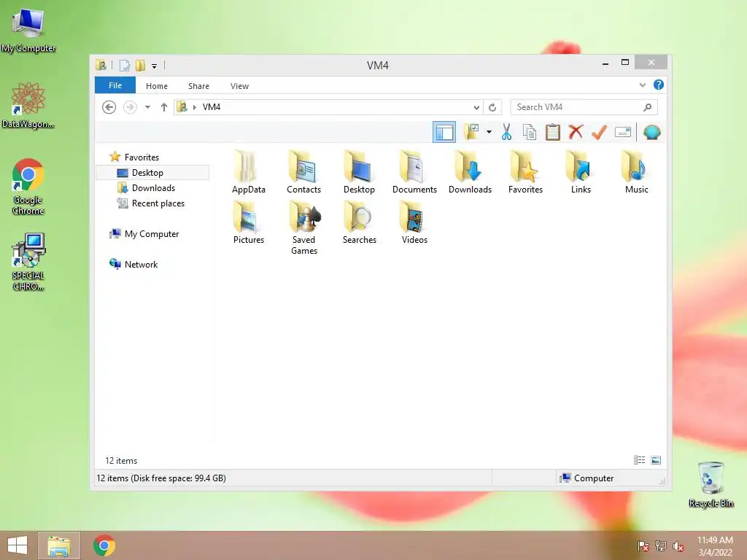
Task: Open the folder options toolbar icon
Action: coord(472,132)
